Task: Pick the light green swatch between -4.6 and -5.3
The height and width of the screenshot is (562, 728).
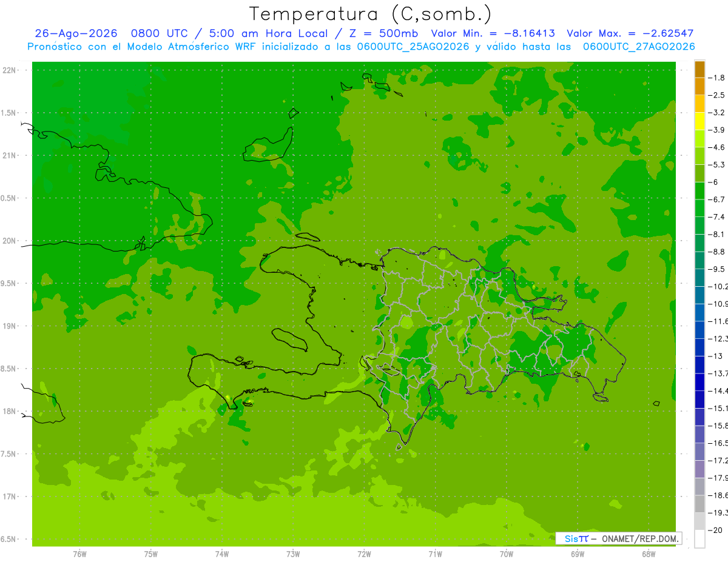Action: click(x=699, y=156)
